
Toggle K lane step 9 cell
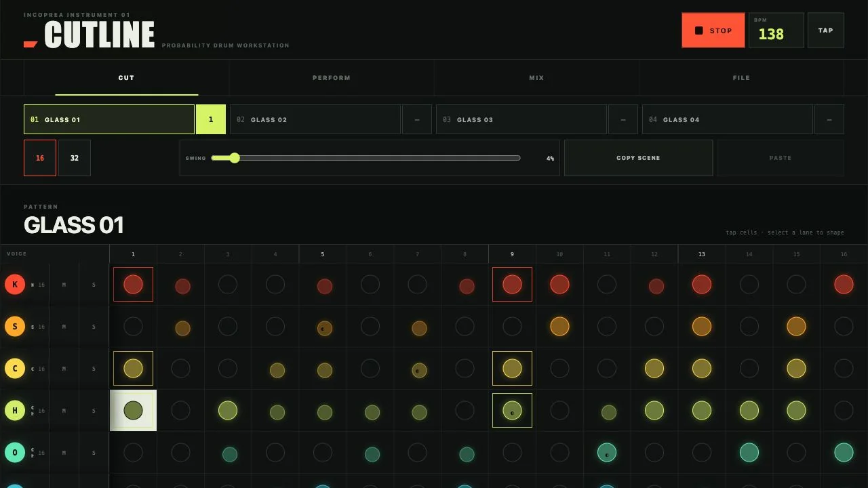coord(512,284)
